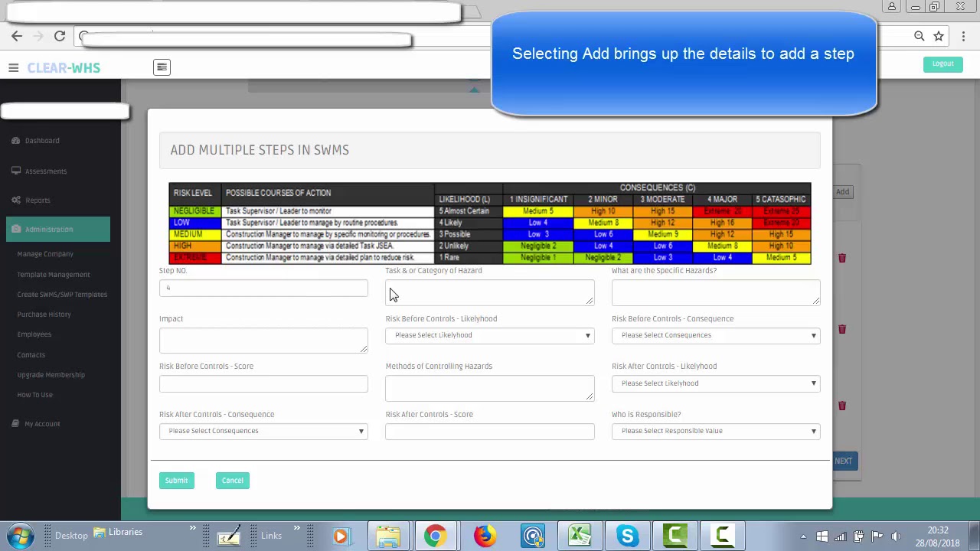The image size is (980, 551).
Task: Show hidden system tray icons arrow
Action: pyautogui.click(x=803, y=536)
